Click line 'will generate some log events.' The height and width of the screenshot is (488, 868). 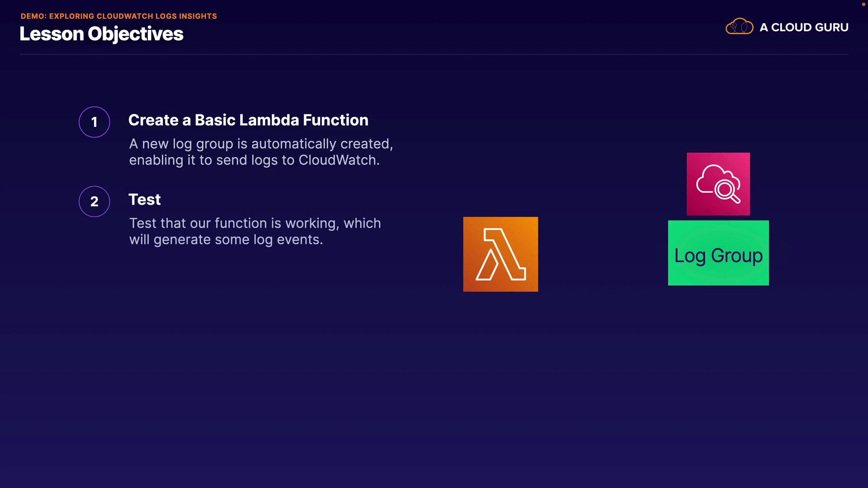tap(226, 240)
